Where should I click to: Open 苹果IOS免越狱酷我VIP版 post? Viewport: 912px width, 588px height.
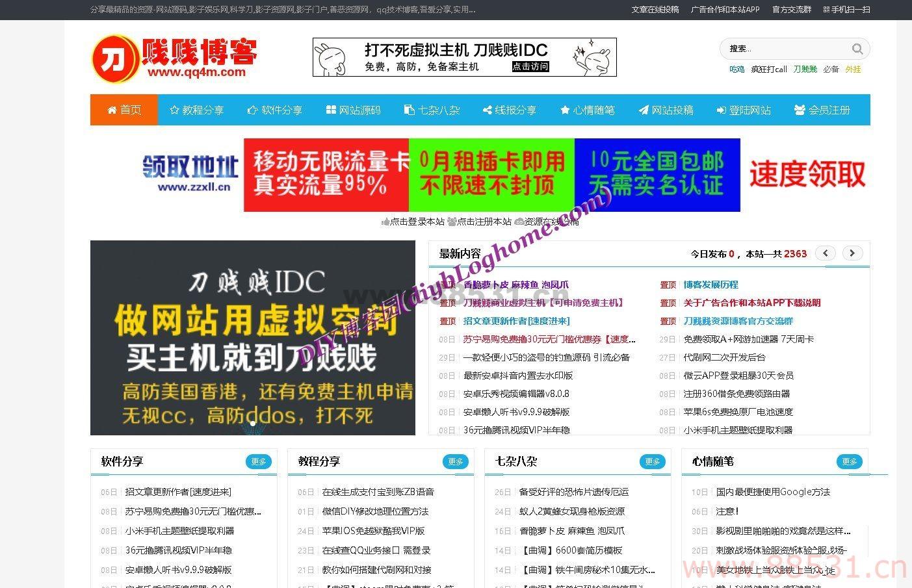pos(374,531)
